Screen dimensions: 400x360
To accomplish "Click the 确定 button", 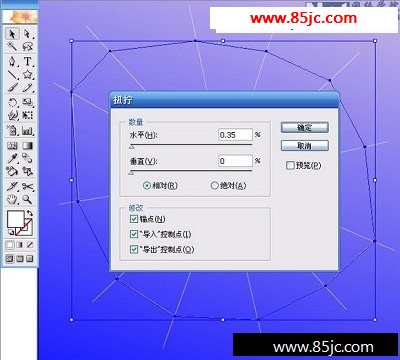I will (305, 128).
